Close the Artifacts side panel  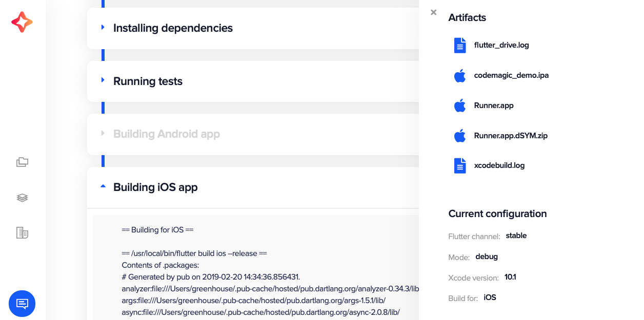434,12
